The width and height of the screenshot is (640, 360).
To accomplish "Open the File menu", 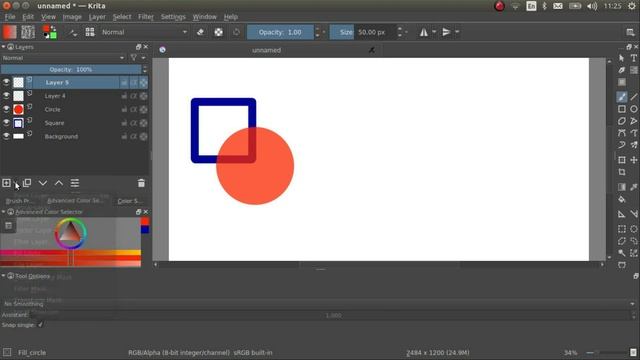I will (x=10, y=17).
